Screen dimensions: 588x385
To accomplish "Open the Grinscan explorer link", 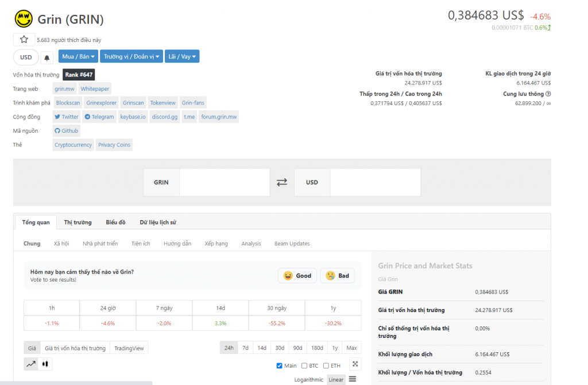I will coord(133,102).
